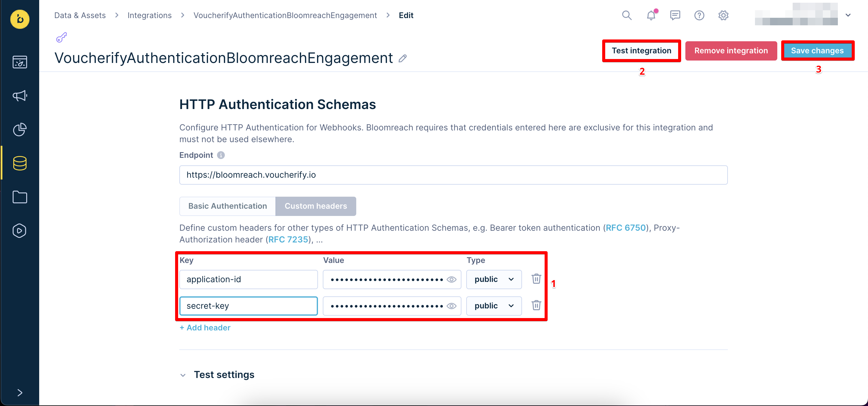Image resolution: width=868 pixels, height=406 pixels.
Task: Click the secret-key key field
Action: pyautogui.click(x=248, y=306)
